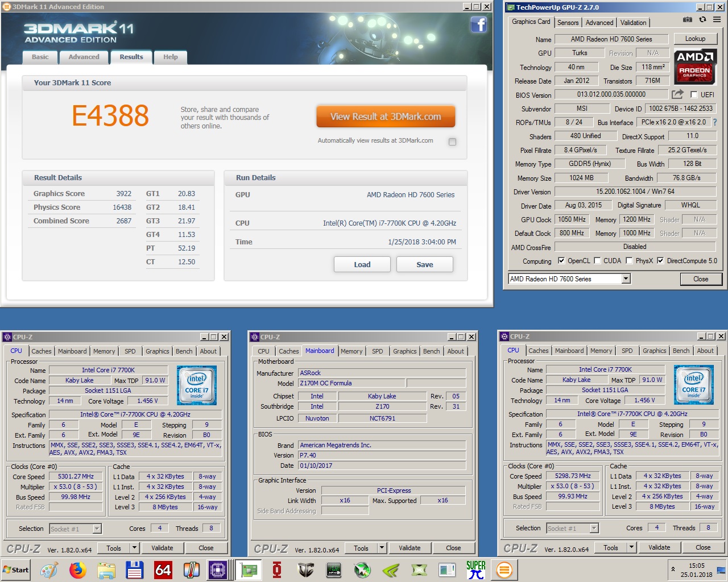Open Socket #1 selection dropdown beside 5301.27 MHz window
The width and height of the screenshot is (728, 582).
(97, 529)
